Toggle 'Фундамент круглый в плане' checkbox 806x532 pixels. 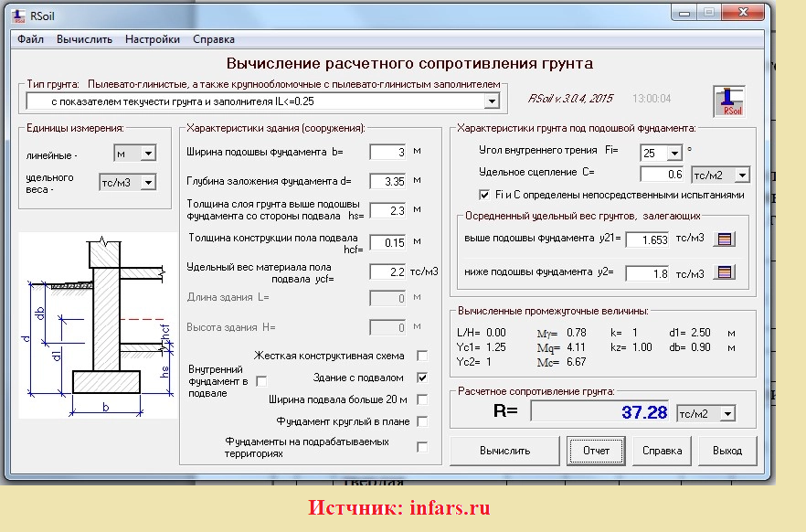click(422, 421)
